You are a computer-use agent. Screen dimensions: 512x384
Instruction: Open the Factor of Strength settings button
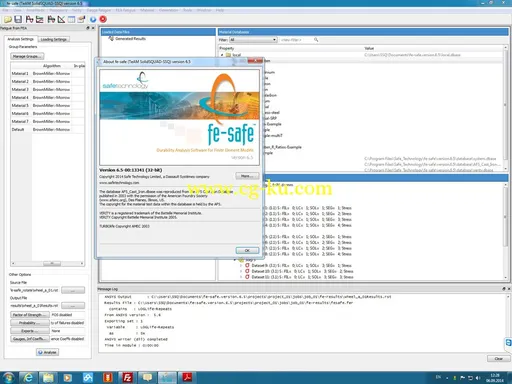(30, 315)
